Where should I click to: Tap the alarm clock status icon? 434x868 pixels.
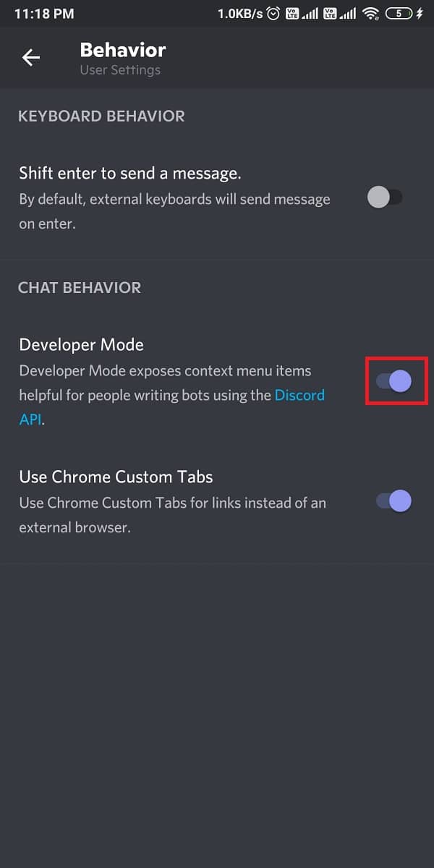click(273, 14)
